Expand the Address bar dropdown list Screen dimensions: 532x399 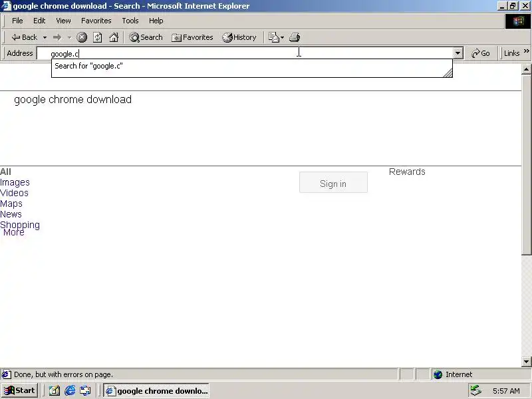click(x=458, y=53)
